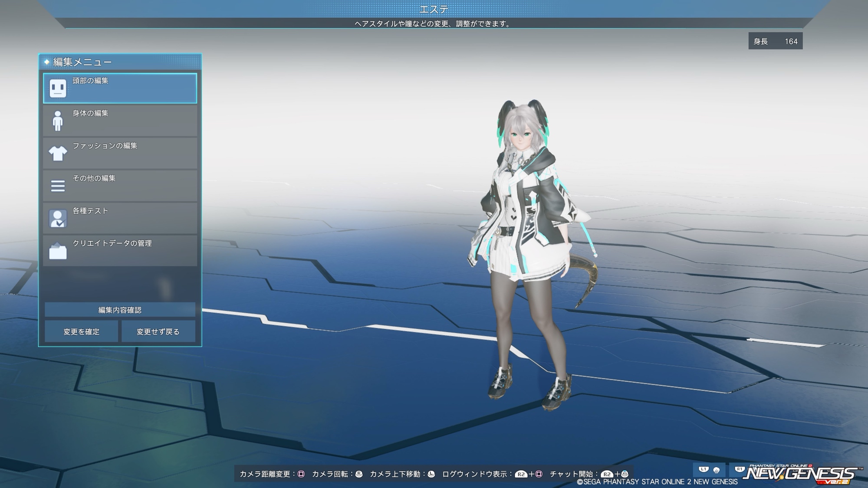Click the portrait icon for 各種テスト
The width and height of the screenshot is (868, 488).
[x=58, y=219]
